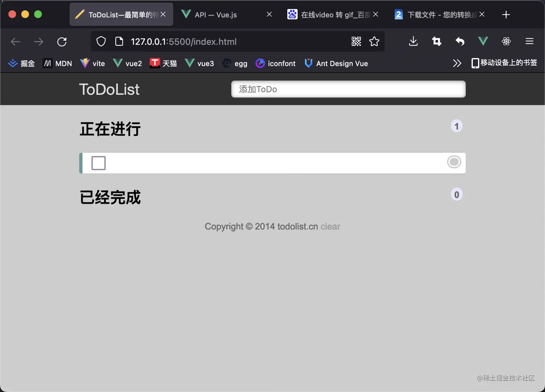Screen dimensions: 545x392
Task: Click the item count badge showing 1
Action: [456, 126]
